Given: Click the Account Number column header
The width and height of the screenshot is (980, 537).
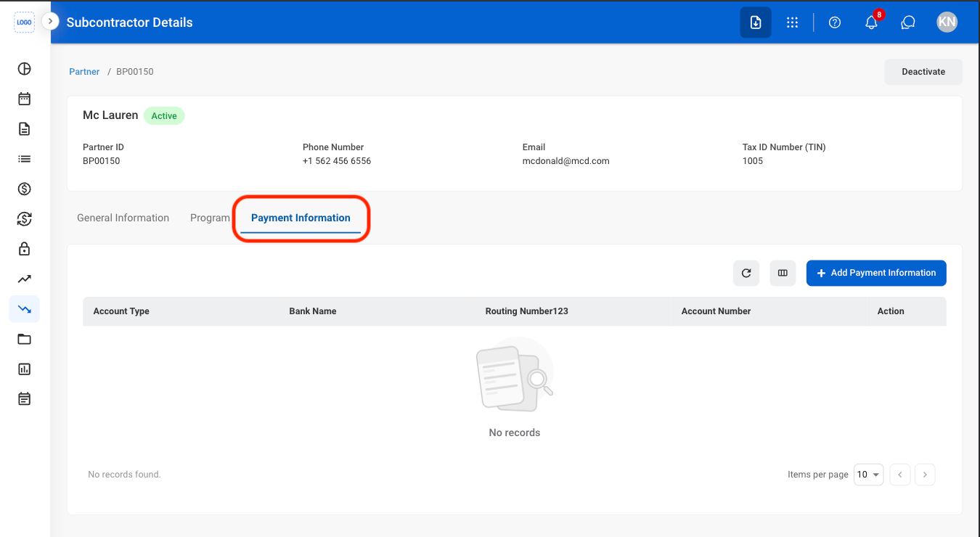Looking at the screenshot, I should (716, 311).
